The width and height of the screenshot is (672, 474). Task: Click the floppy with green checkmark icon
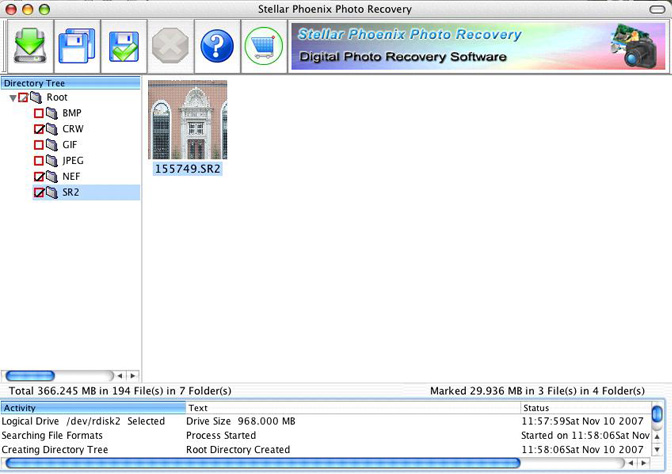124,46
